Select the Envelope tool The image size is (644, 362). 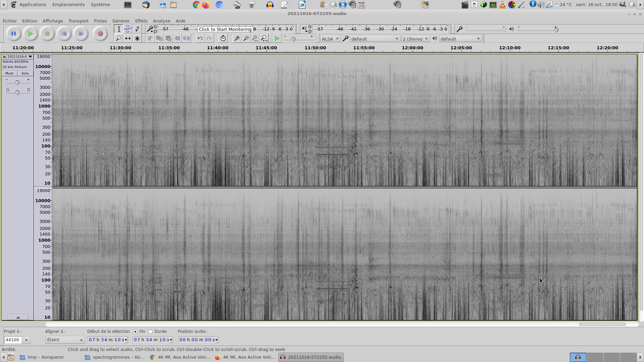[128, 29]
